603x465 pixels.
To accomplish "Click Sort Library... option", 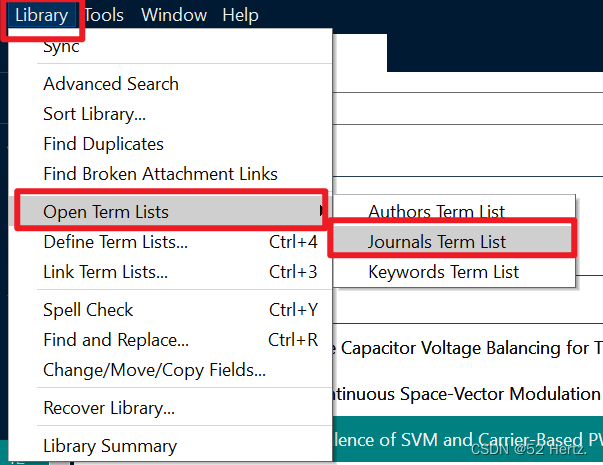I will pyautogui.click(x=170, y=114).
